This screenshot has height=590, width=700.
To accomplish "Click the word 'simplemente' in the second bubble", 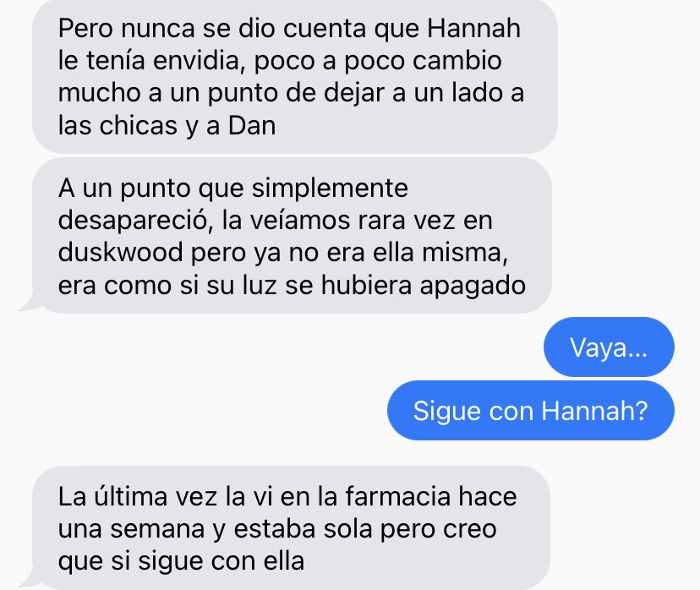I will 330,188.
